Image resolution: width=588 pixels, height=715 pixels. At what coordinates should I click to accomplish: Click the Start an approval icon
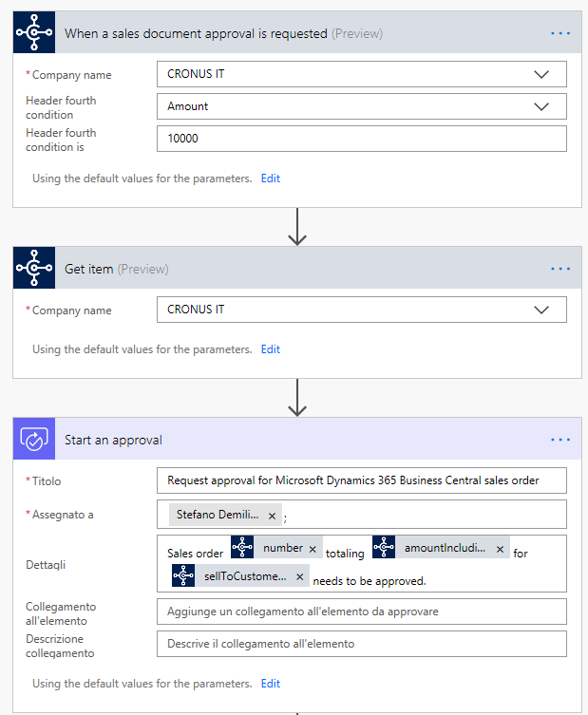[34, 439]
